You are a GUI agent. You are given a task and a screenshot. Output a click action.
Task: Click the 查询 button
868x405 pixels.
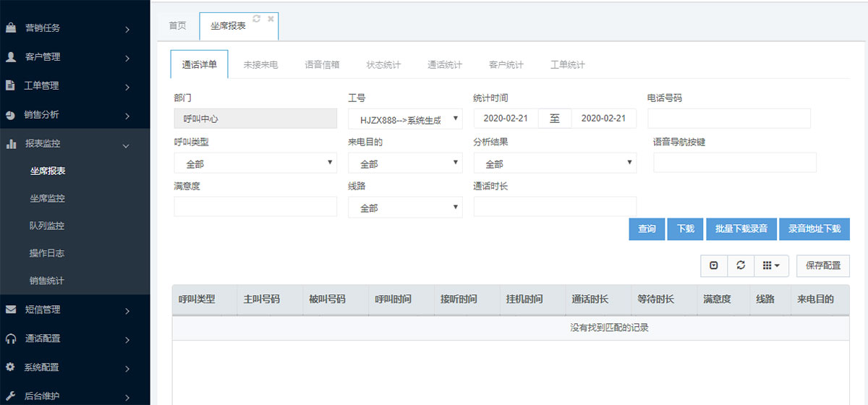pos(647,229)
